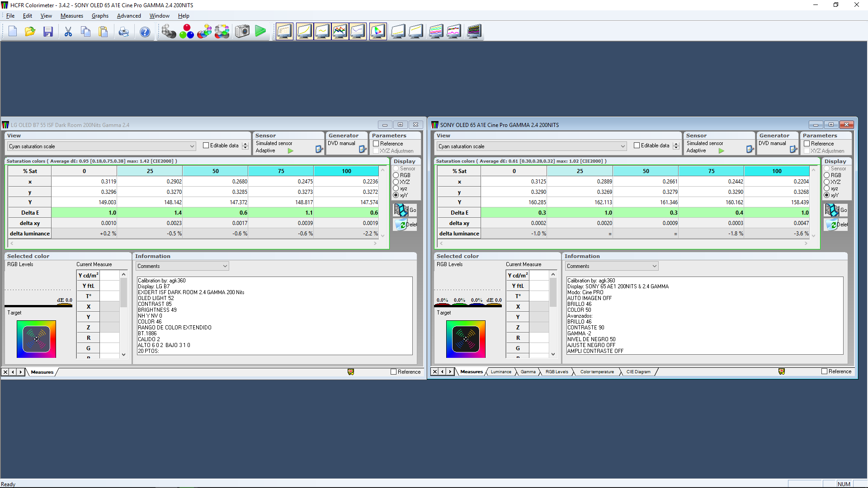The image size is (868, 488).
Task: Check the Reference parameter box in Sony window
Action: (807, 144)
